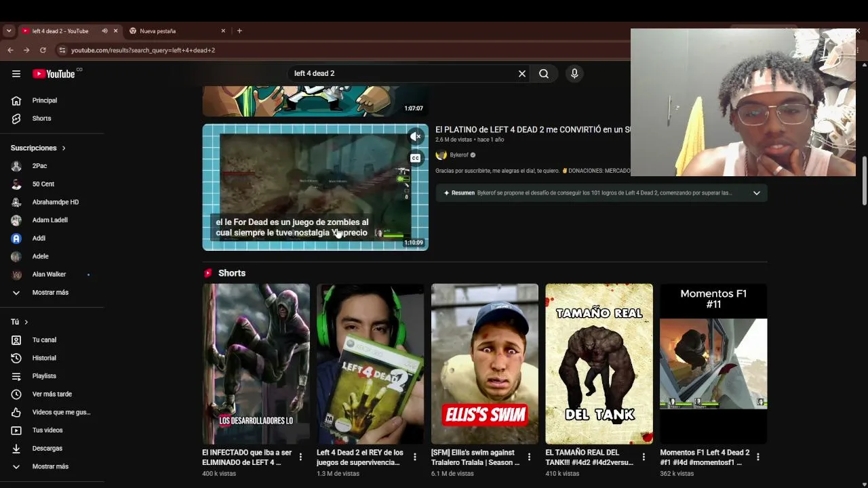
Task: Expand the Suscripciones section
Action: [x=38, y=148]
